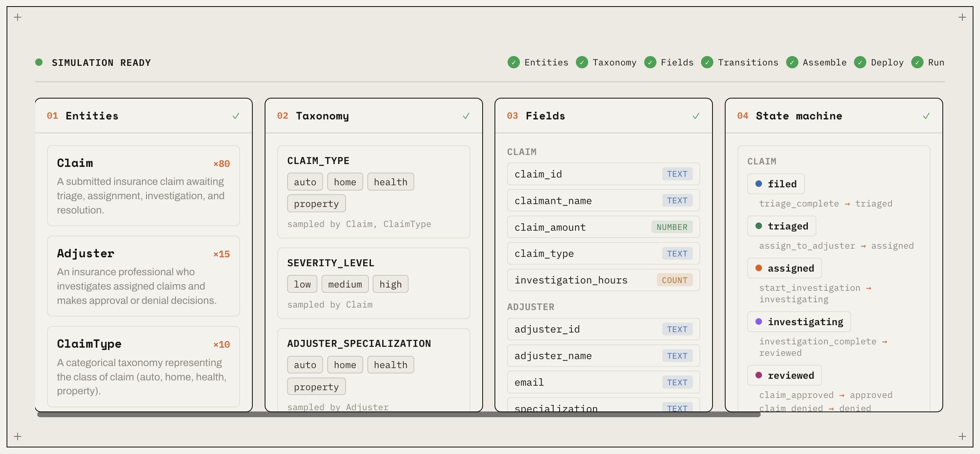Viewport: 980px width, 454px height.
Task: Open the Assemble step label in progress bar
Action: (x=824, y=63)
